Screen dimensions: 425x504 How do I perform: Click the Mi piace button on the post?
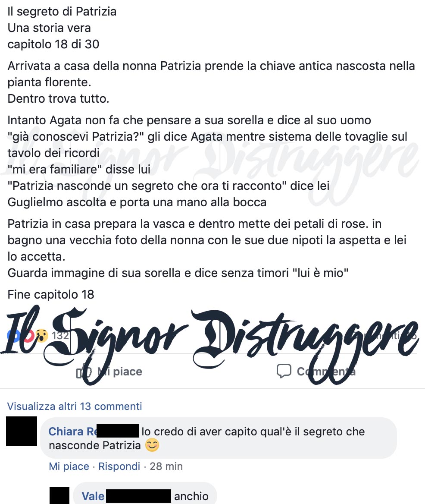tap(110, 372)
